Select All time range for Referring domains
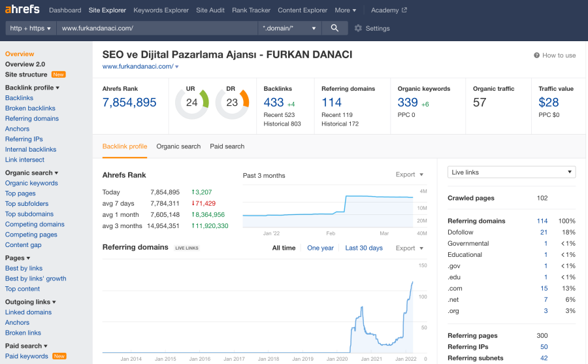 [284, 248]
